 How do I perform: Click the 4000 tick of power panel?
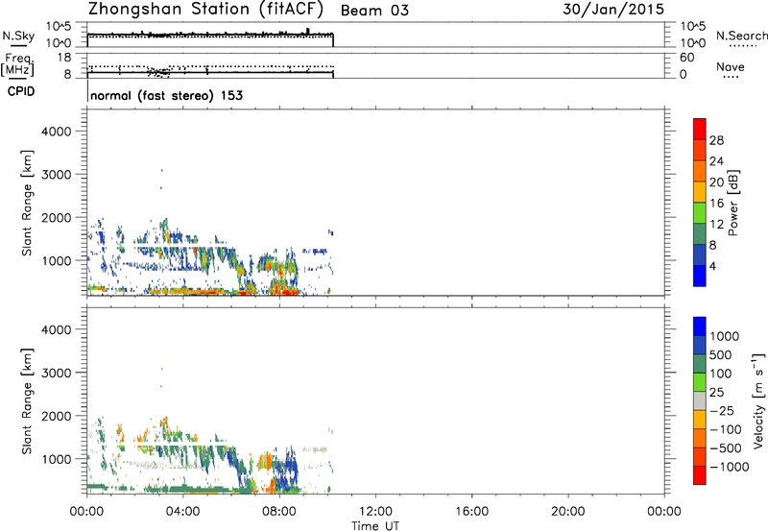56,132
